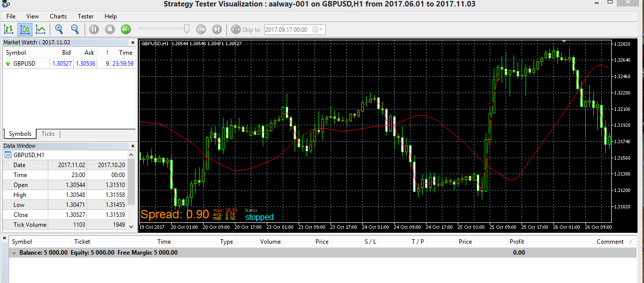Open the View menu
The height and width of the screenshot is (283, 644).
pyautogui.click(x=32, y=16)
